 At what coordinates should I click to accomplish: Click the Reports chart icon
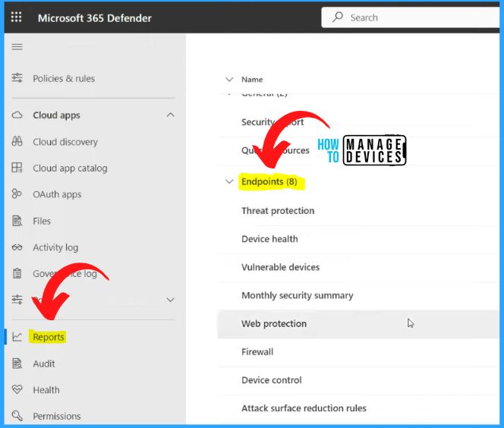[x=17, y=337]
